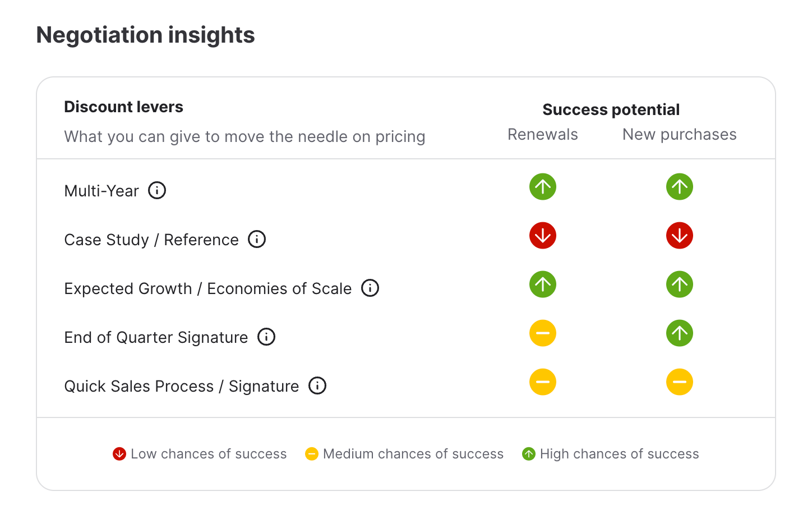Select the Multi-Year renewals green up arrow
Viewport: 812px width, 514px height.
pos(543,186)
